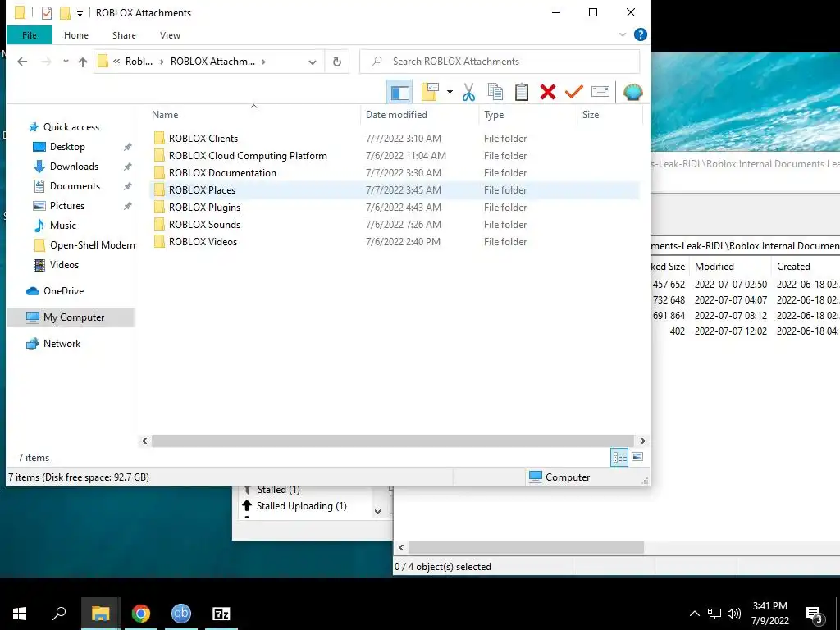840x630 pixels.
Task: Select Desktop in Quick access
Action: point(67,147)
